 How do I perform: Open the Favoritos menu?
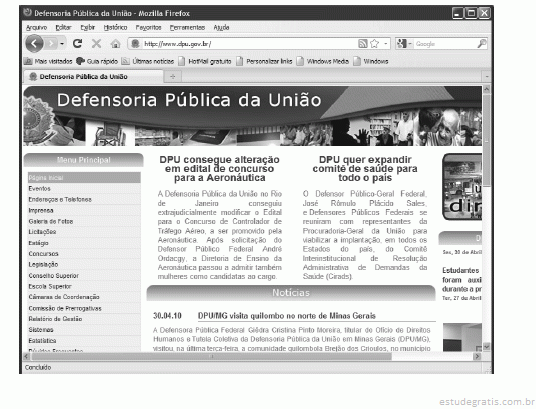[148, 27]
